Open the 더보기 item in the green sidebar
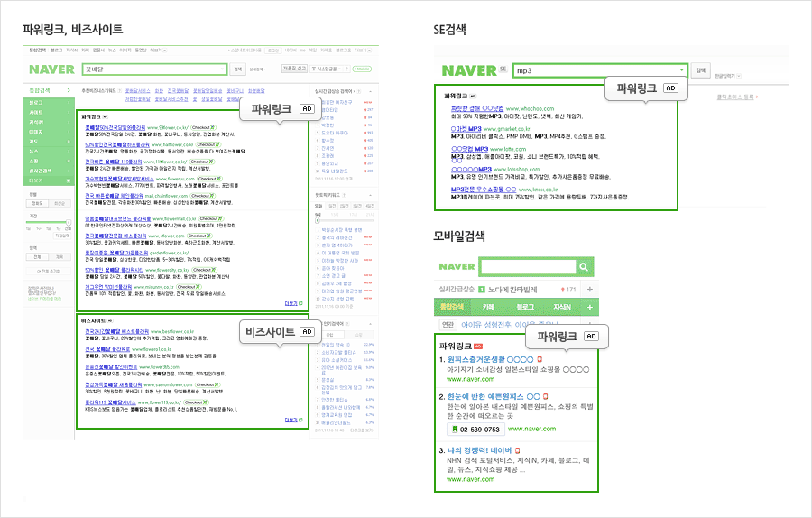Screen dimensions: 812x518 point(49,180)
